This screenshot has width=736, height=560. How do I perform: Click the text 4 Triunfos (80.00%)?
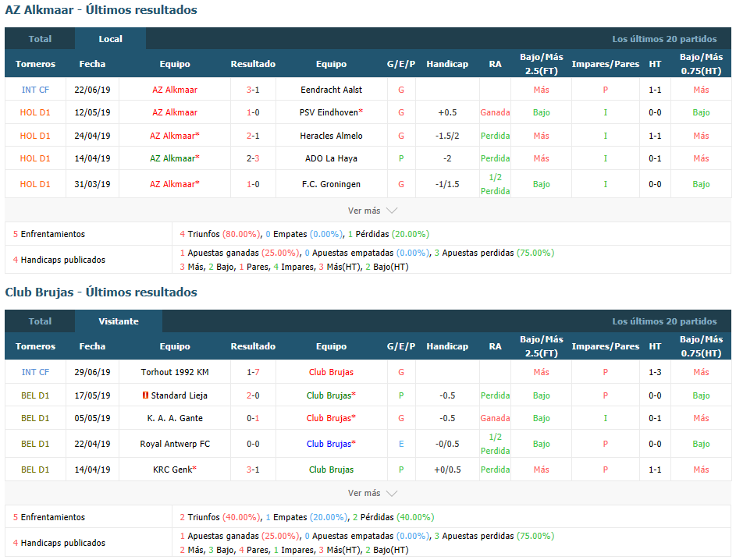click(x=220, y=234)
